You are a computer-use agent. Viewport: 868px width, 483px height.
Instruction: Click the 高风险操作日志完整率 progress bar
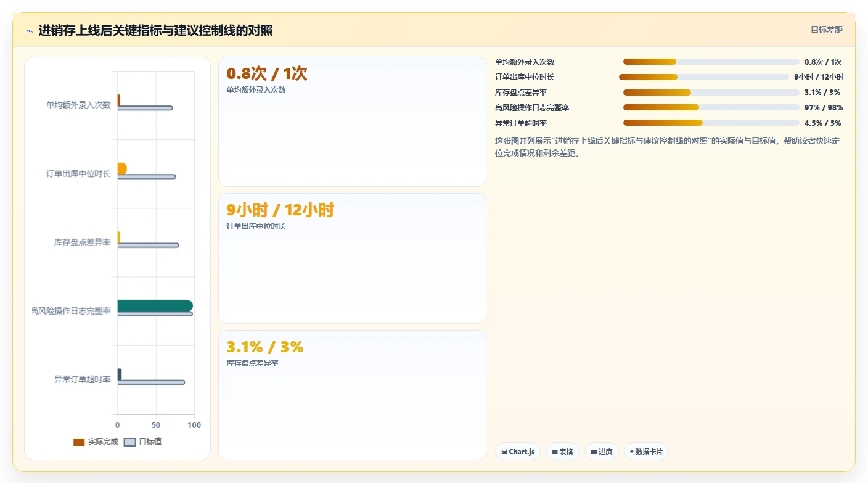711,107
